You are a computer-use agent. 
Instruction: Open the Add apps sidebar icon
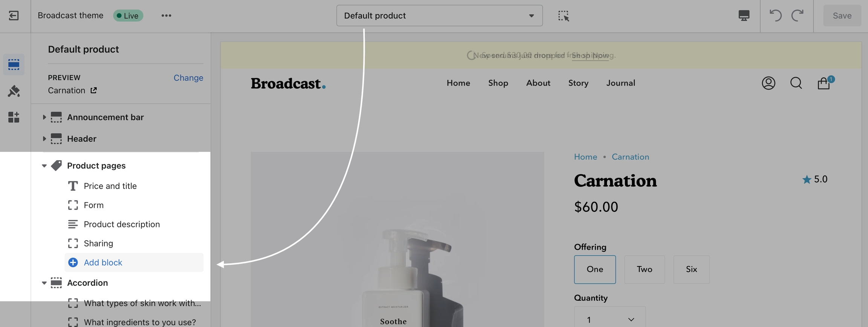[14, 117]
